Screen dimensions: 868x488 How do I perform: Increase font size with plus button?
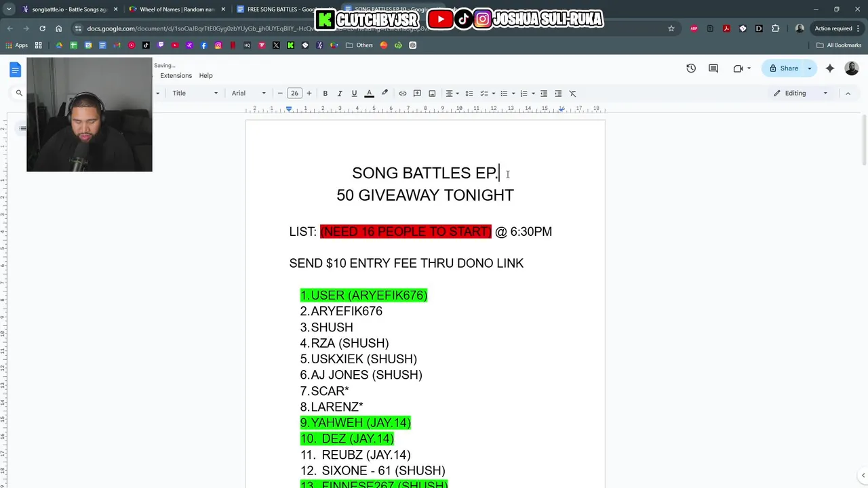coord(309,93)
